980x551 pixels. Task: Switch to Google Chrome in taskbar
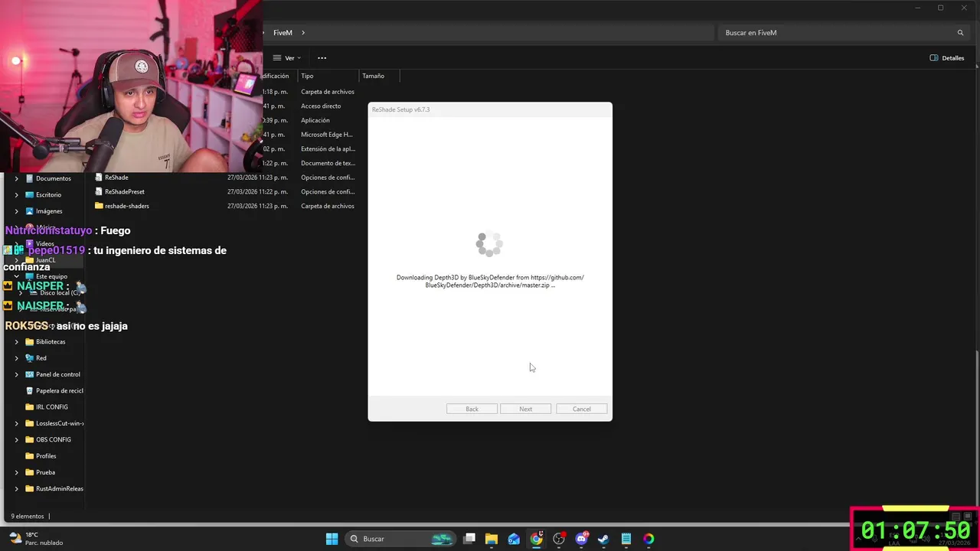537,539
